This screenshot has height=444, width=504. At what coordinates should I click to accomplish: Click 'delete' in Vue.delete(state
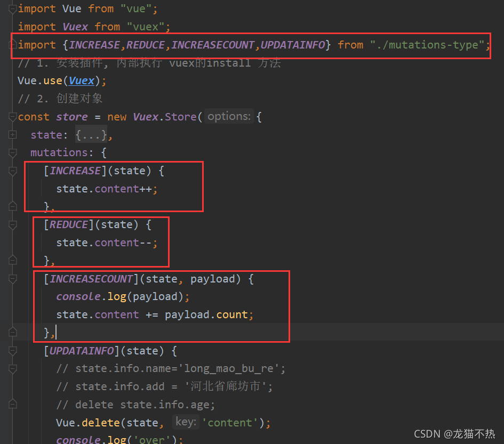click(x=101, y=423)
